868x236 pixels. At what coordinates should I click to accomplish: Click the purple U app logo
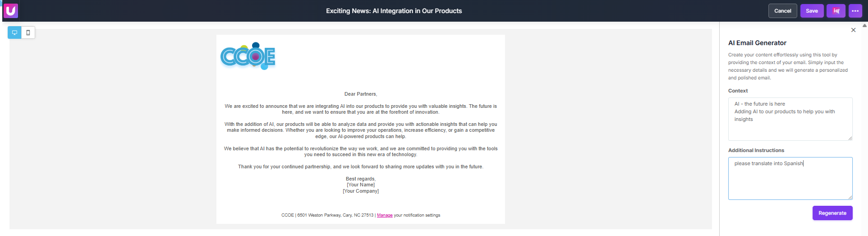coord(10,10)
